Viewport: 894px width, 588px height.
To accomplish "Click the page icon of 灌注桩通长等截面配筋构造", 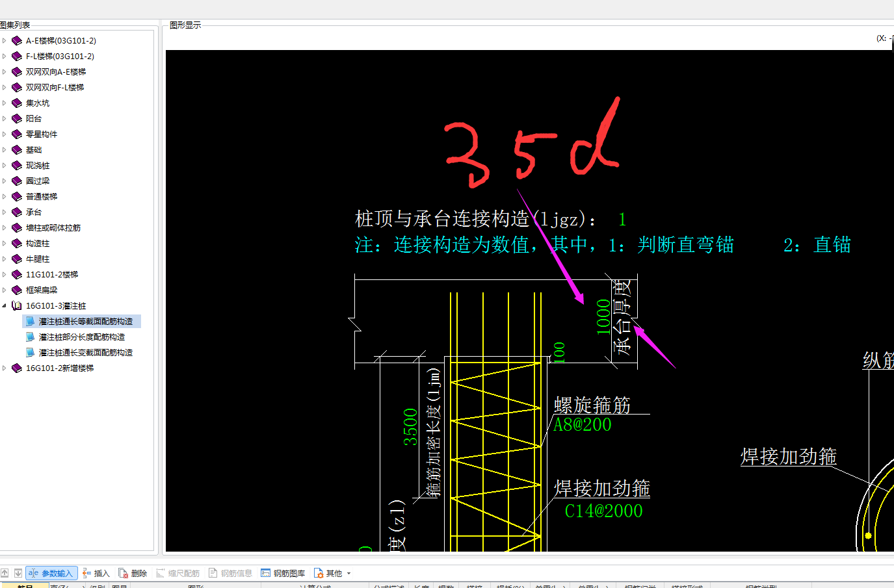I will (x=30, y=321).
